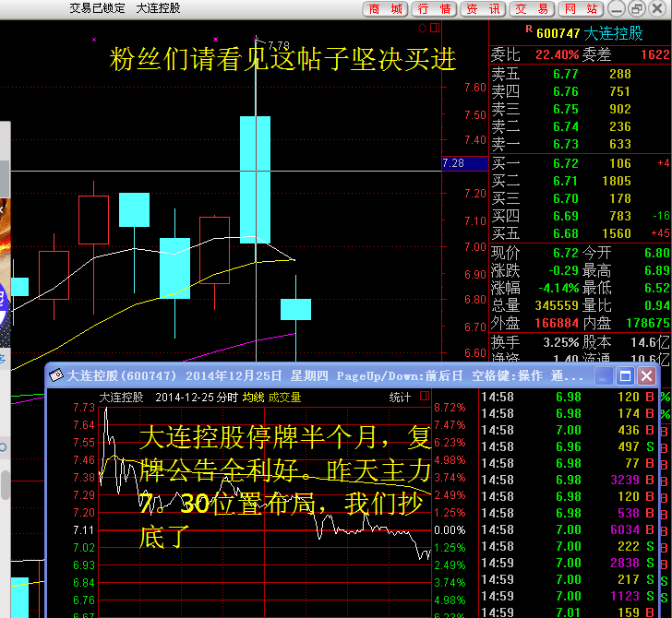
Task: Click the 最高 6.89 value
Action: click(657, 270)
